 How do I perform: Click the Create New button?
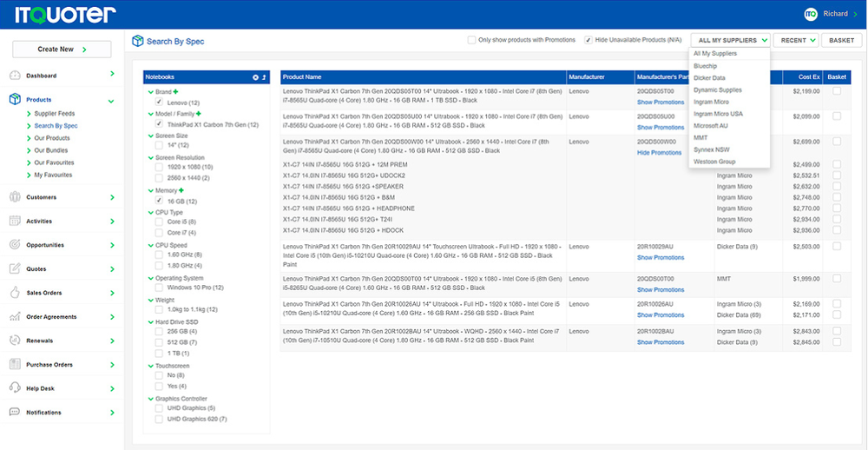click(x=62, y=50)
